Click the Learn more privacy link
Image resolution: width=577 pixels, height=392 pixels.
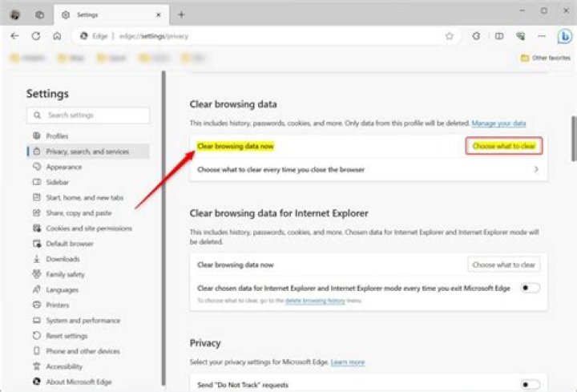pos(347,362)
